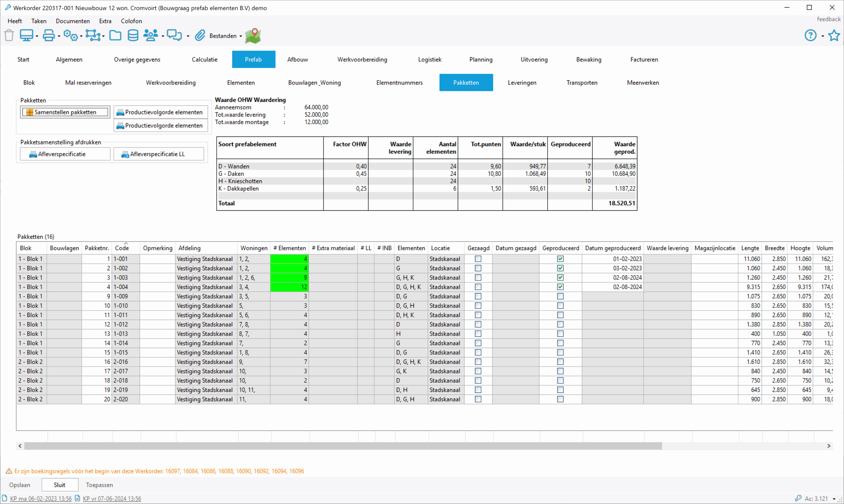The image size is (844, 504).
Task: Expand the monitor icon dropdown arrow
Action: pyautogui.click(x=37, y=36)
